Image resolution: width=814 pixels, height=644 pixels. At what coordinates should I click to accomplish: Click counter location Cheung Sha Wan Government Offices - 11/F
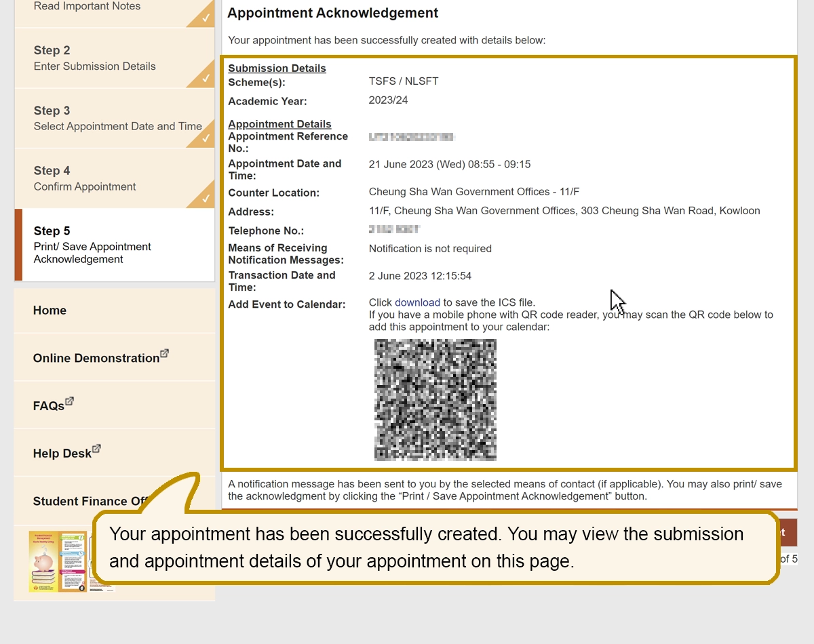pyautogui.click(x=474, y=192)
